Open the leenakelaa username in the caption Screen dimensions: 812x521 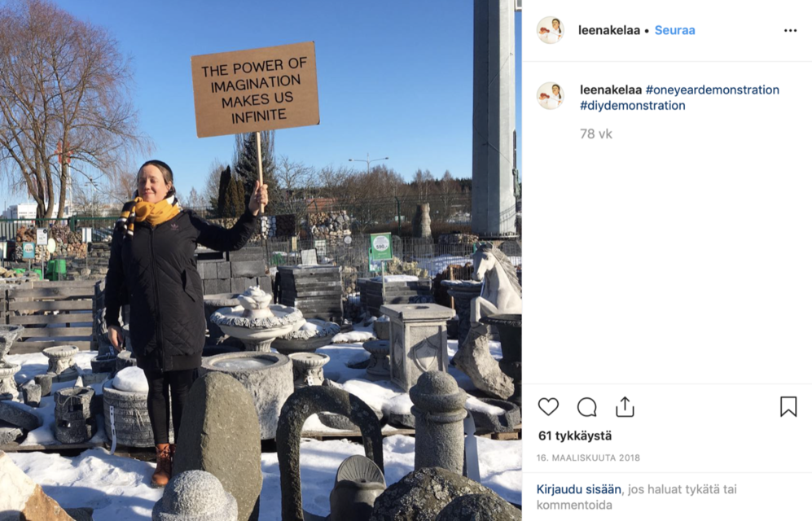click(x=611, y=90)
